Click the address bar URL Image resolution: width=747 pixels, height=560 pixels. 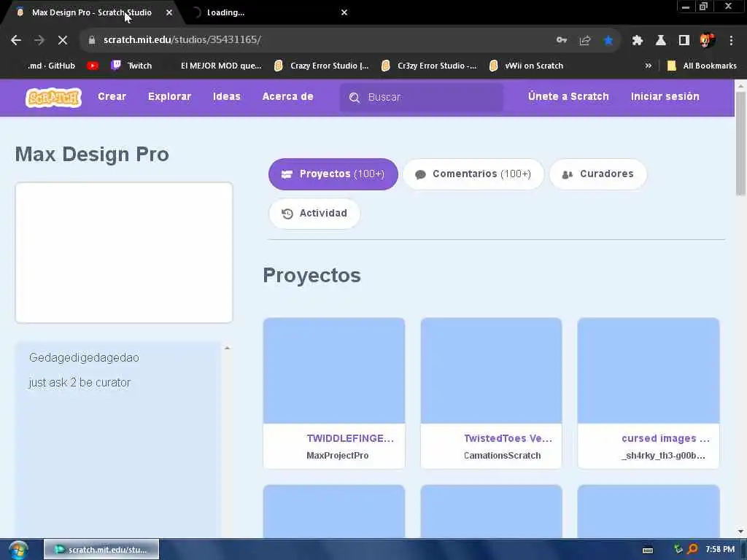tap(182, 40)
